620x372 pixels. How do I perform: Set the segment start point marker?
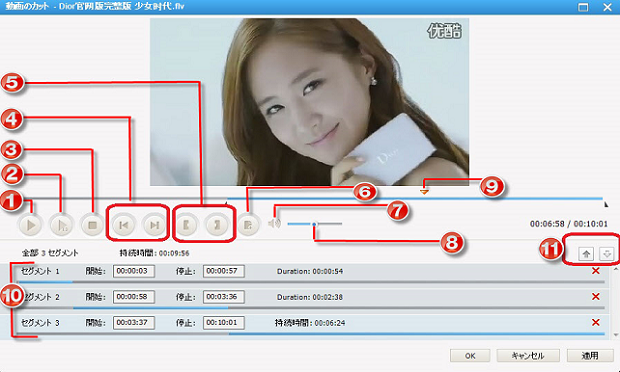187,225
